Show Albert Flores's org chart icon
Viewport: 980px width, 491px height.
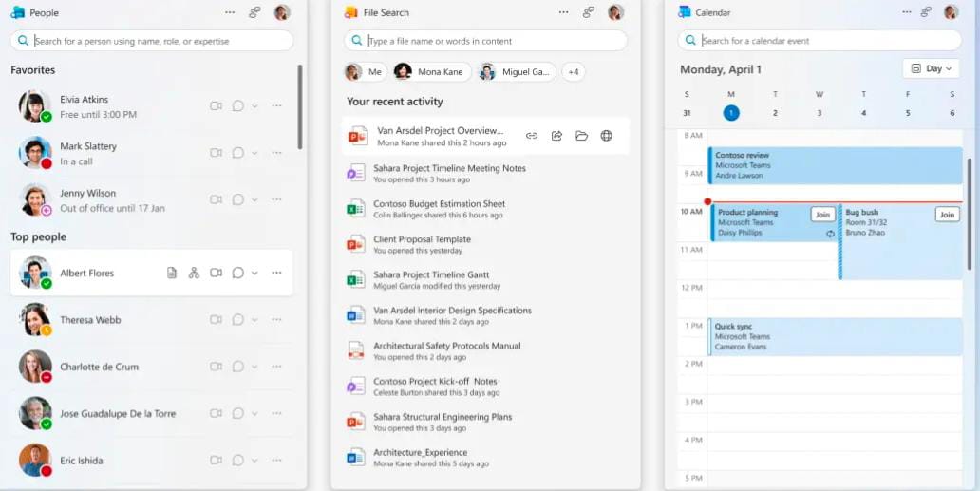coord(194,273)
